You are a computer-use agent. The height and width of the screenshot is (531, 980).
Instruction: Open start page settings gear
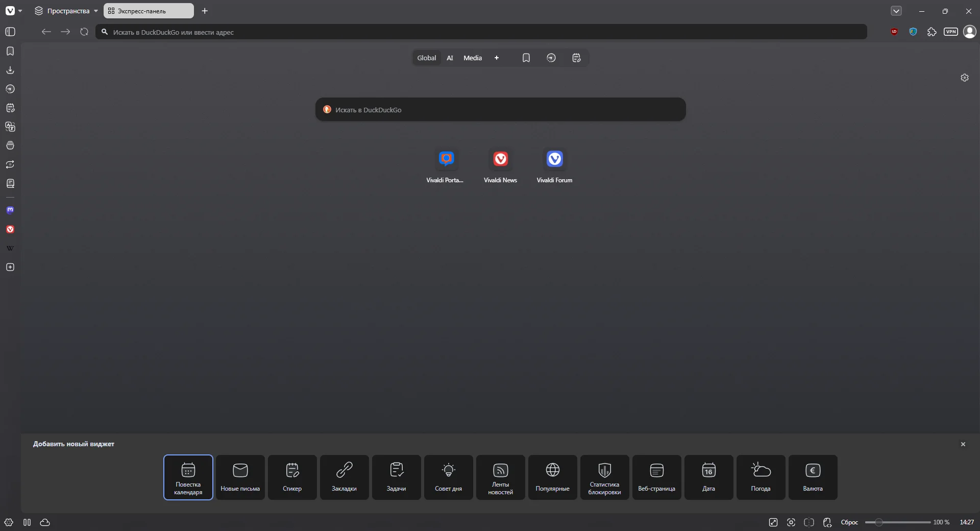point(965,78)
